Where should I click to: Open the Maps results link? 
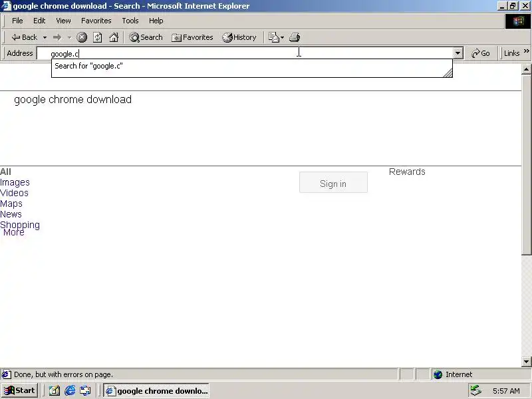[11, 203]
